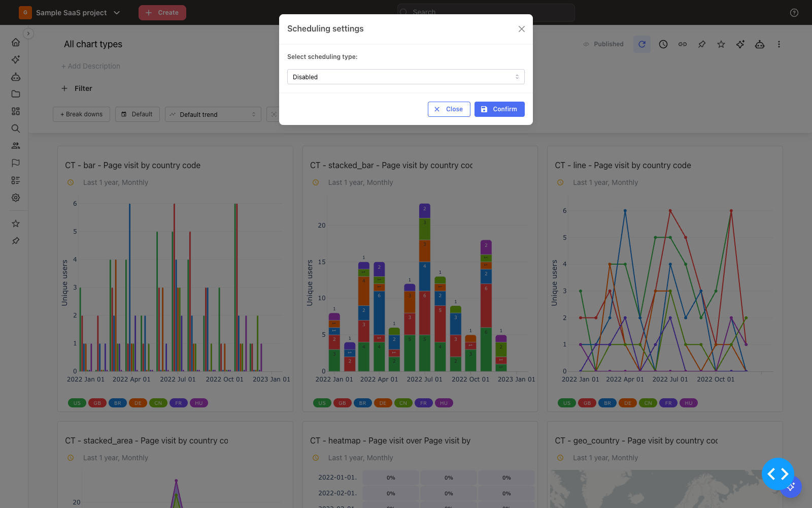The height and width of the screenshot is (508, 812).
Task: Click the top Search field
Action: (486, 12)
